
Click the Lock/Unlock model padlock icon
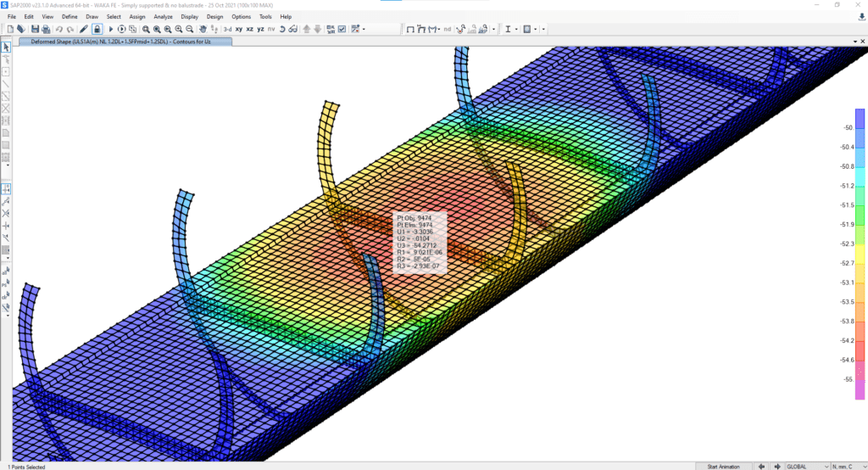[97, 29]
